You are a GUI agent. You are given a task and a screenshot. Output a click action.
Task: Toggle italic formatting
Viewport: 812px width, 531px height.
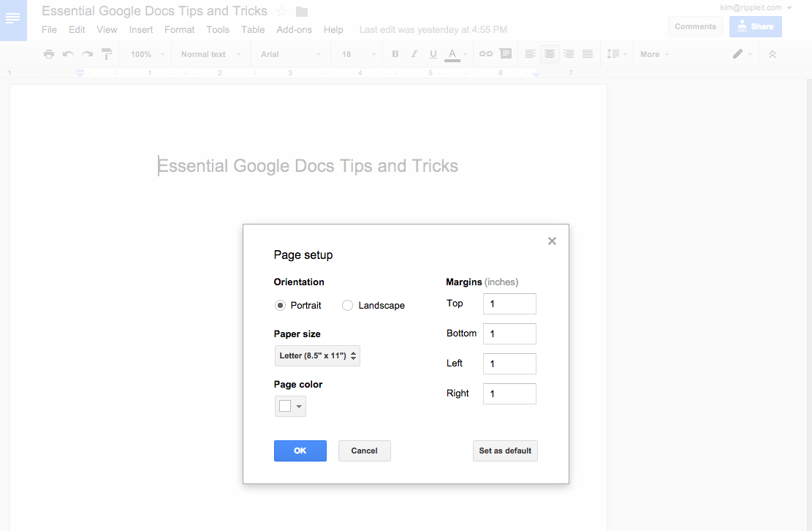click(x=414, y=54)
